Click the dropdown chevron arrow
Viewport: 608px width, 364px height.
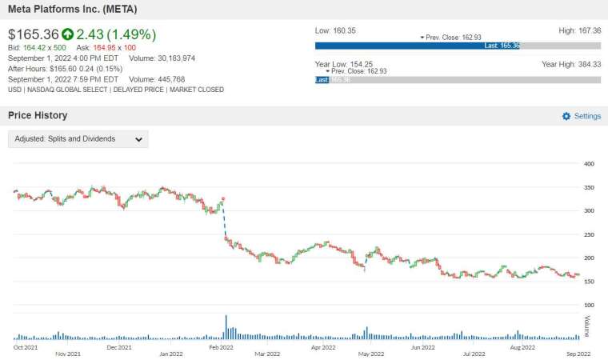click(138, 139)
